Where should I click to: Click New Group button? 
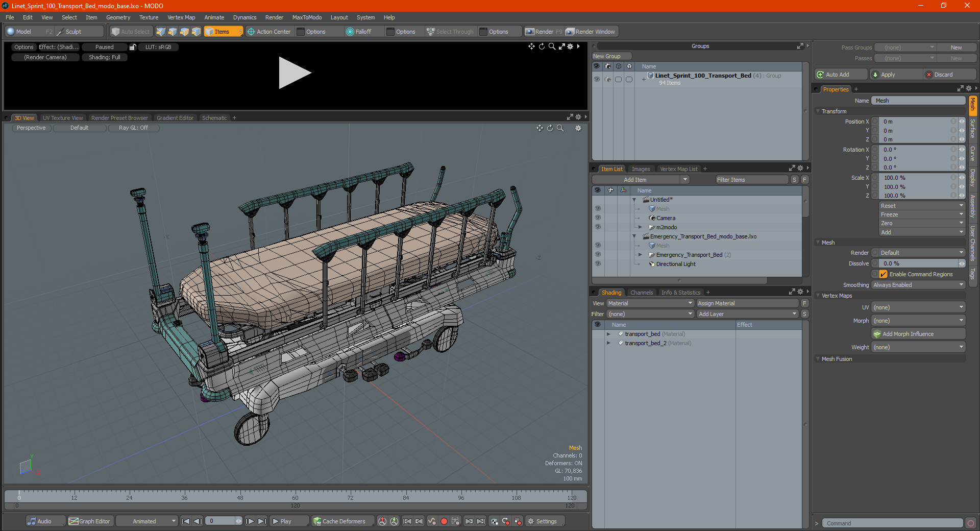pyautogui.click(x=611, y=56)
